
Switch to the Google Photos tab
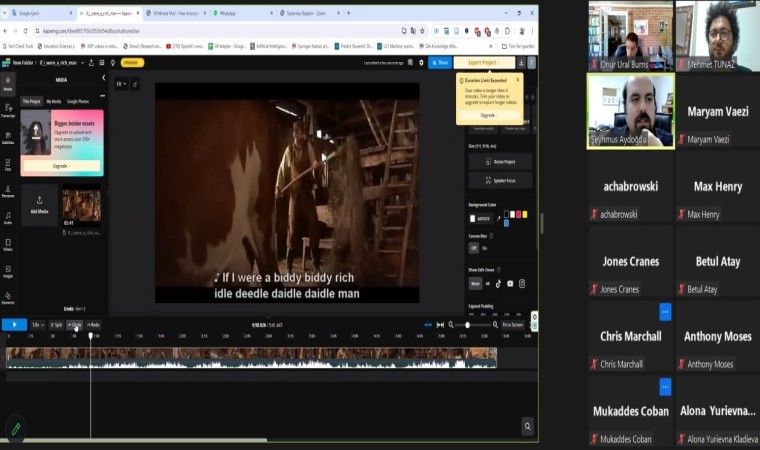tap(78, 101)
